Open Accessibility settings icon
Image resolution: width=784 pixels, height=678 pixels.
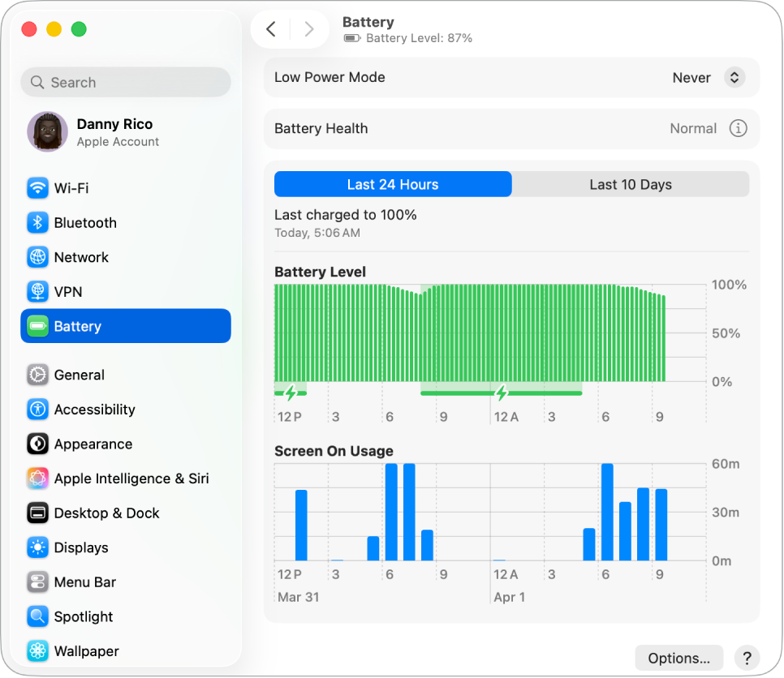coord(37,410)
